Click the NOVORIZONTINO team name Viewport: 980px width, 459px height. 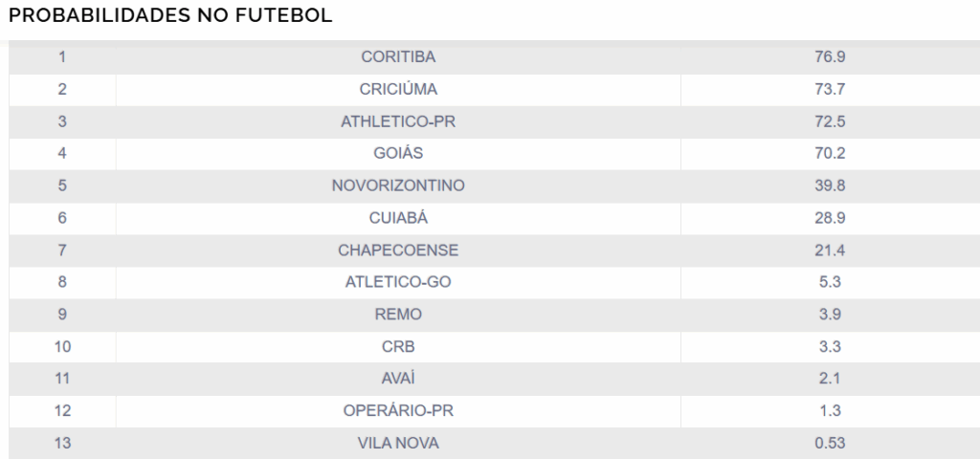click(398, 186)
